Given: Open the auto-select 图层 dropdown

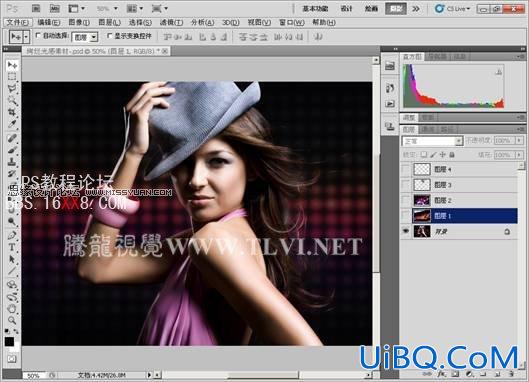Looking at the screenshot, I should click(85, 37).
